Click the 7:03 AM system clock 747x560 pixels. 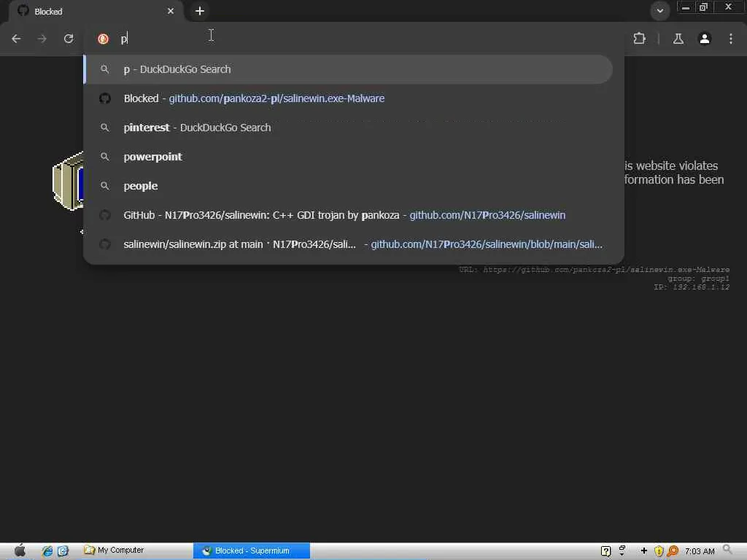click(x=700, y=551)
